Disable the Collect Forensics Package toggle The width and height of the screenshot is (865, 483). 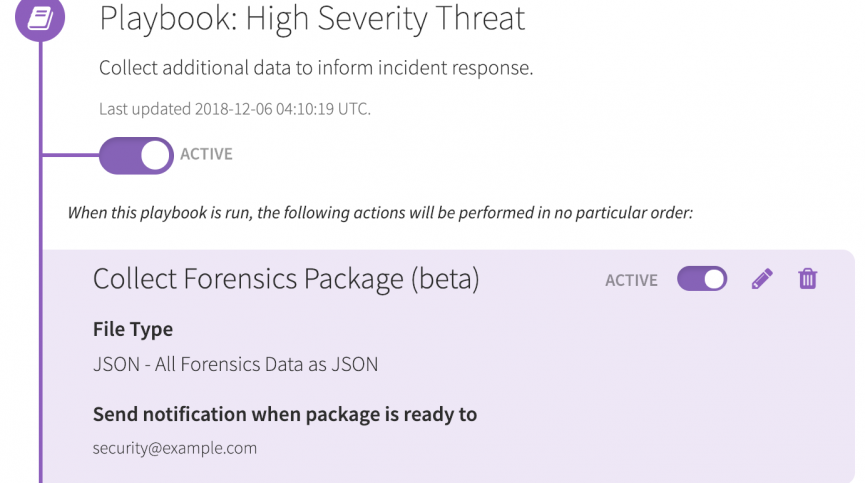pos(702,279)
